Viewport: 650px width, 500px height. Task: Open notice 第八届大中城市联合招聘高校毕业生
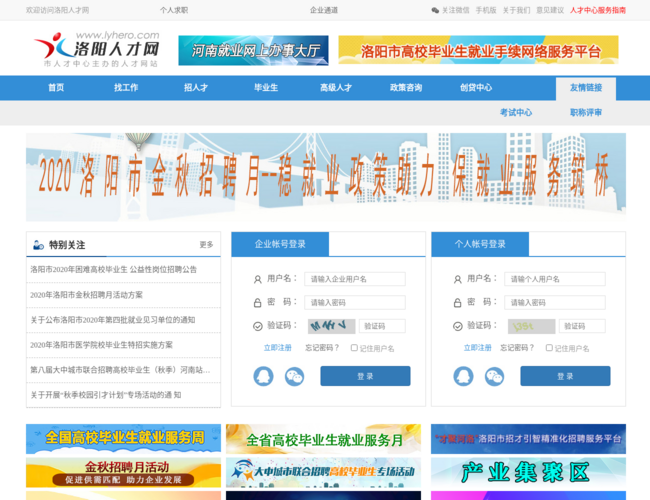tap(120, 370)
